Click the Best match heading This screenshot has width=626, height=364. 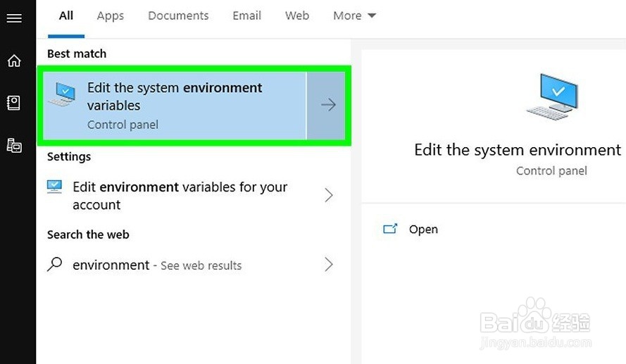(77, 54)
